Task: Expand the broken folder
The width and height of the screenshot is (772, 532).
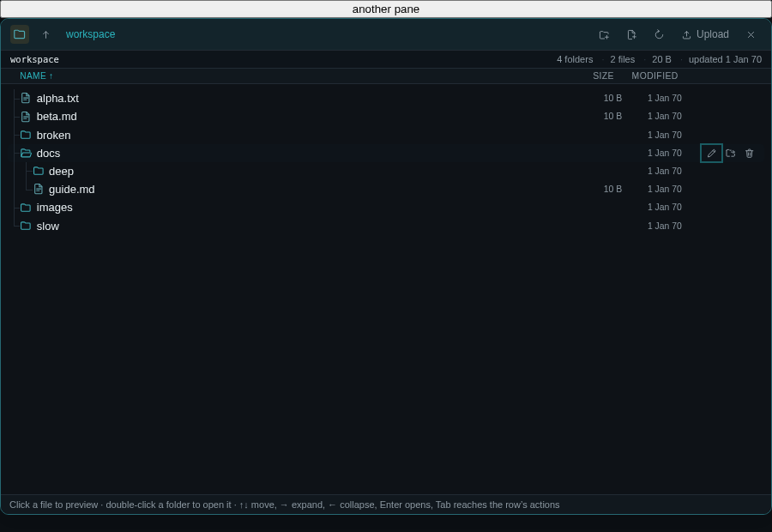Action: [x=386, y=135]
